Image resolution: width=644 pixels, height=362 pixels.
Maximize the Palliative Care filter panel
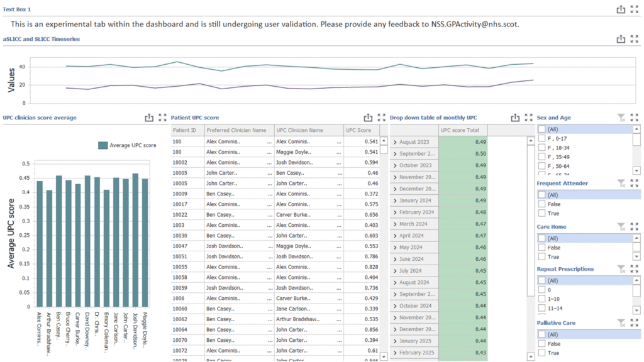pyautogui.click(x=635, y=323)
